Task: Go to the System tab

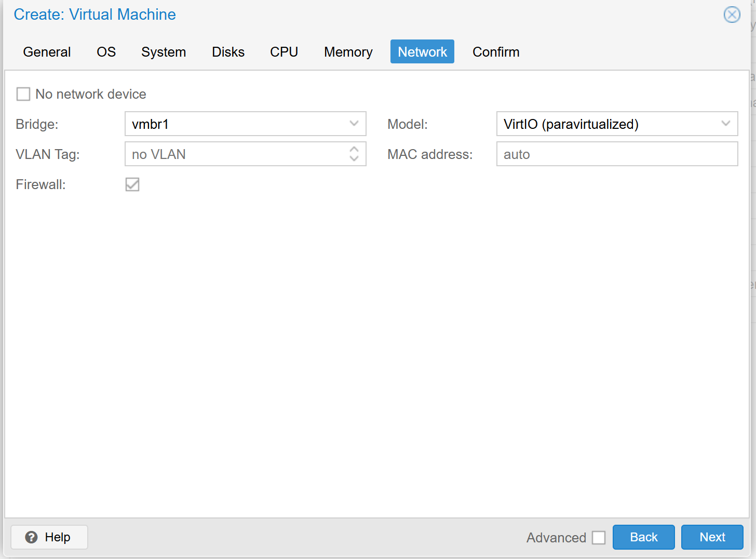Action: (x=164, y=52)
